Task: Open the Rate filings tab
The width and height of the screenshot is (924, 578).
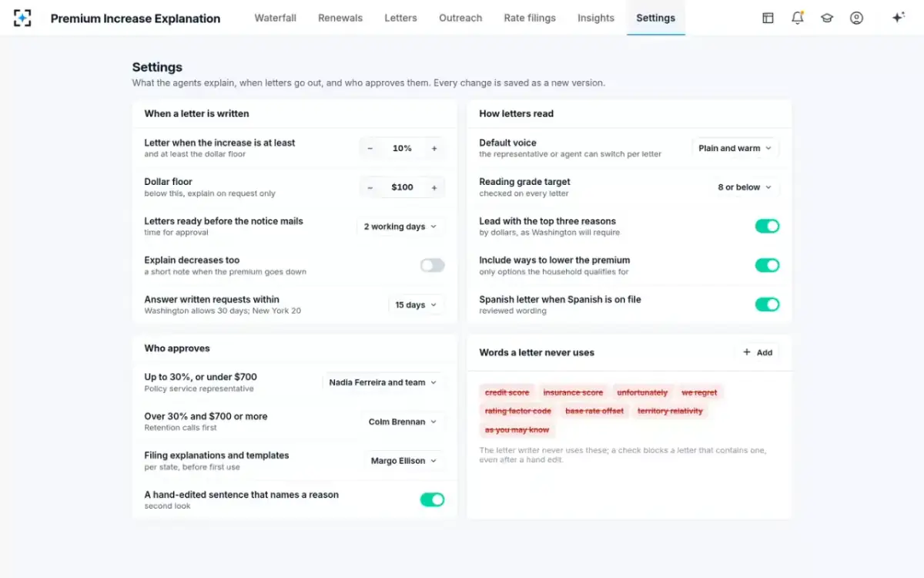Action: pos(530,18)
